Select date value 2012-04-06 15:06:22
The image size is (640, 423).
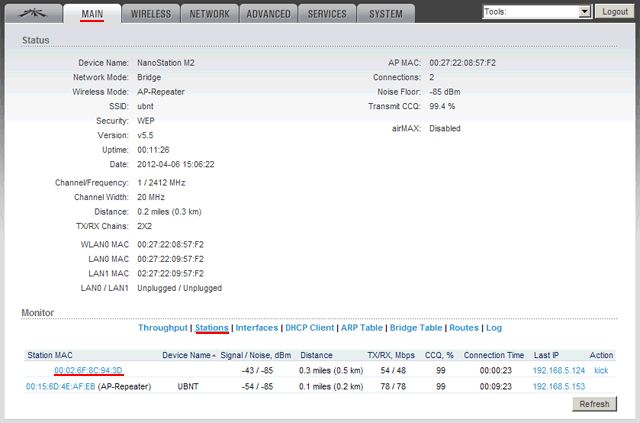click(x=176, y=164)
